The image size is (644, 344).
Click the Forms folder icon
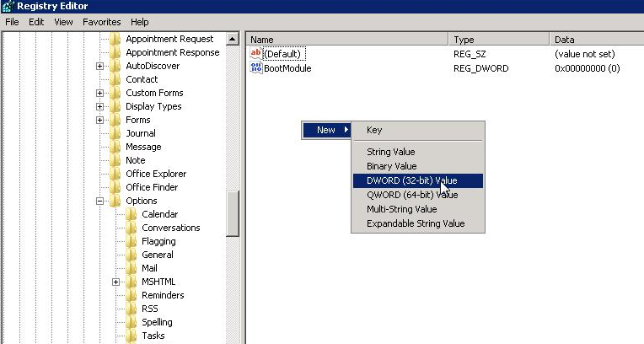[x=115, y=120]
